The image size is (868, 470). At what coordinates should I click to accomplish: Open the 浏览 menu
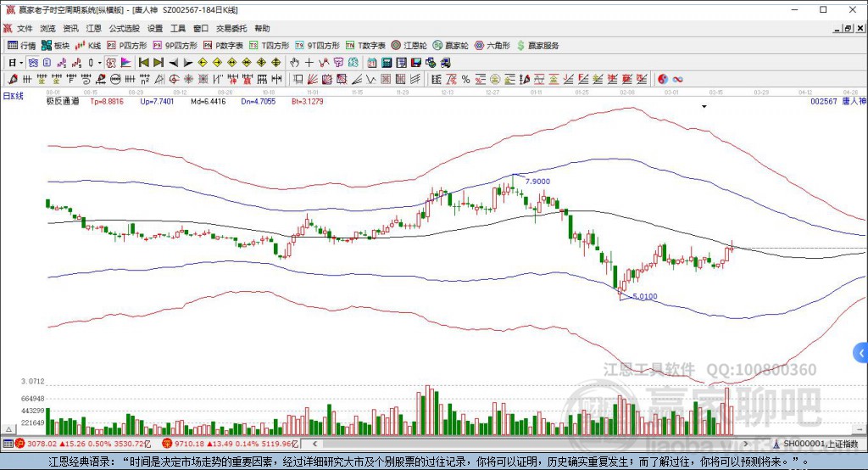pyautogui.click(x=47, y=28)
